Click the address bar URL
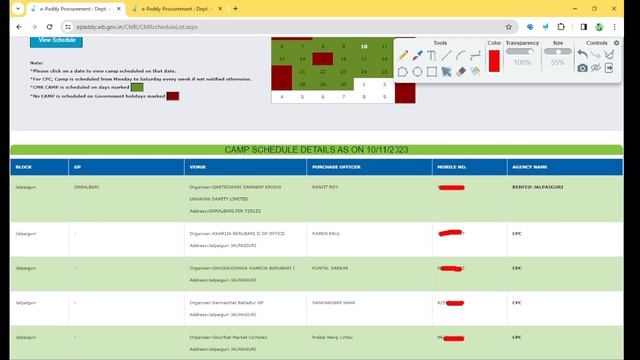Image resolution: width=640 pixels, height=360 pixels. pyautogui.click(x=137, y=27)
